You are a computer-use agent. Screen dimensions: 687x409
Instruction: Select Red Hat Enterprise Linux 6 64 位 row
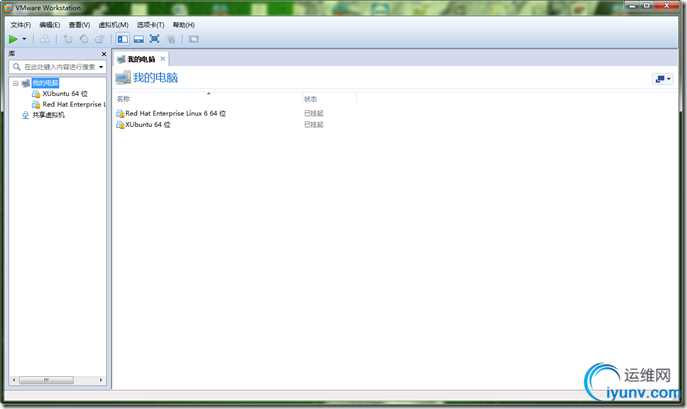click(x=175, y=114)
